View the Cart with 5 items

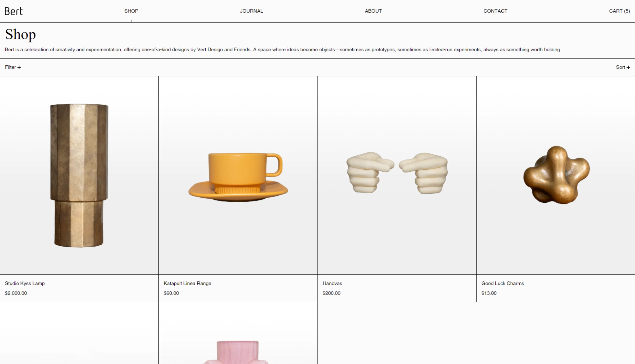pyautogui.click(x=619, y=11)
